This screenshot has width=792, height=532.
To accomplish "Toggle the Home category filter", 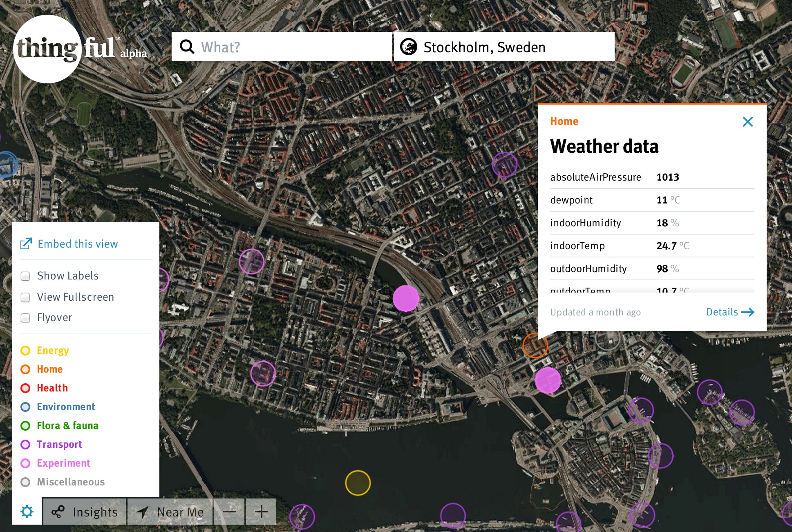I will (x=42, y=369).
